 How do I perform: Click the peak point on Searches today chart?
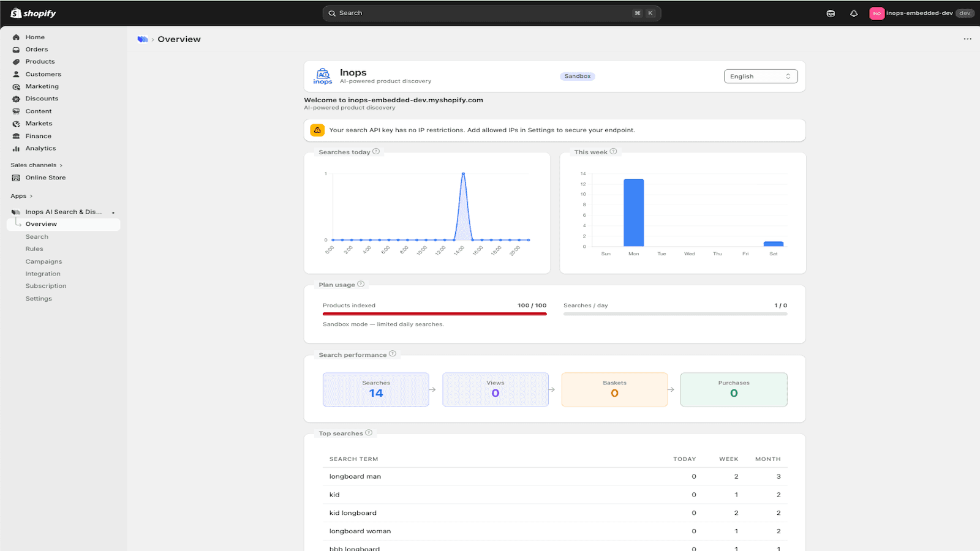(463, 174)
